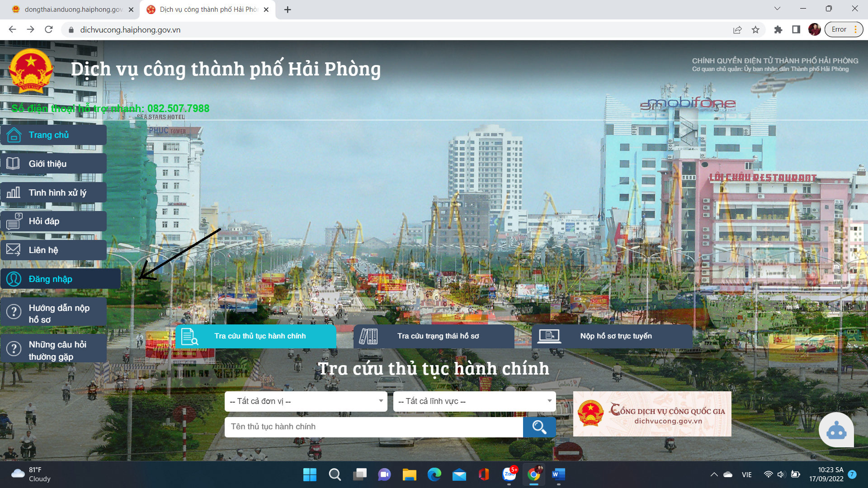
Task: Open the chatbot robot icon
Action: (836, 431)
